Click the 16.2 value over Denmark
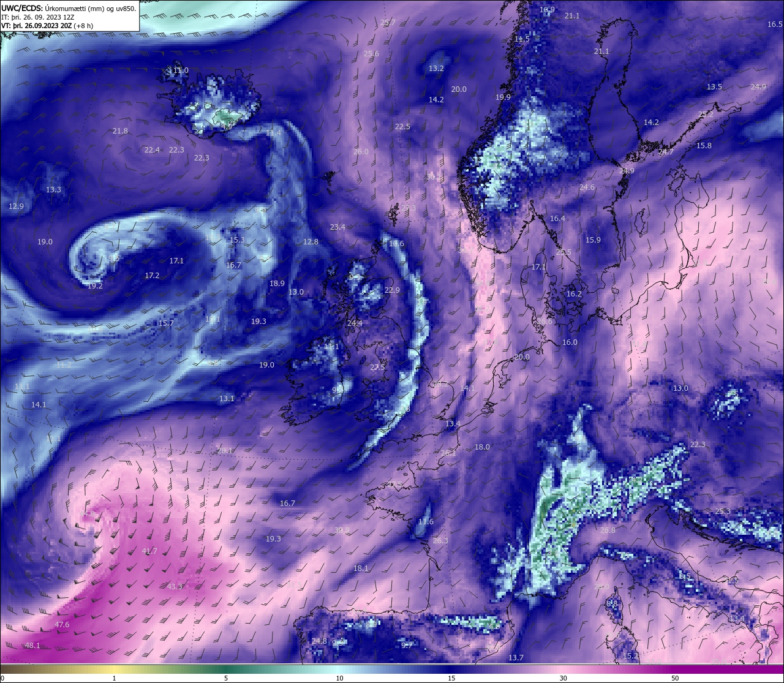This screenshot has height=683, width=784. (574, 294)
